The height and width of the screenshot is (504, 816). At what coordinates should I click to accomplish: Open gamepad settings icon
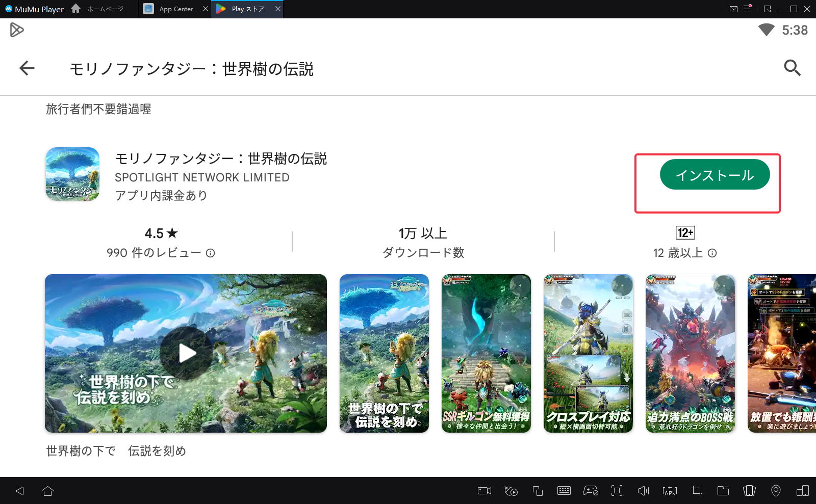[x=591, y=491]
